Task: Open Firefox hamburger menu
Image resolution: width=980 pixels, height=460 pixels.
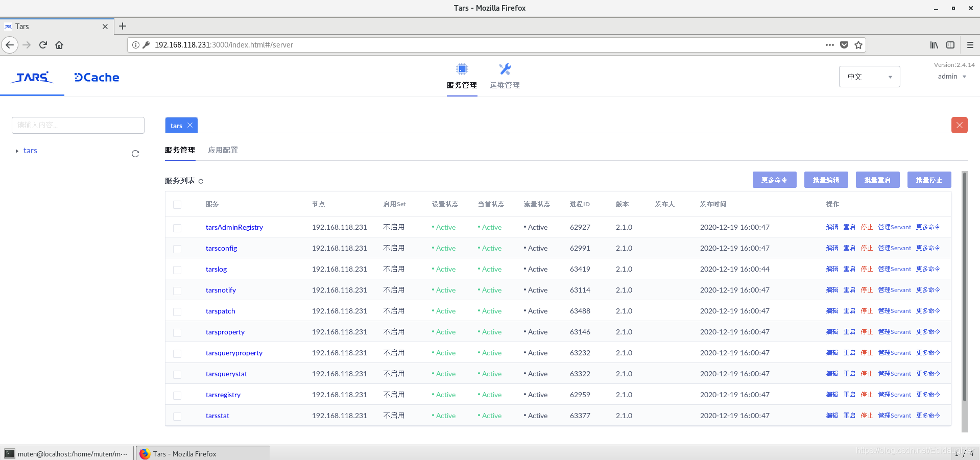Action: click(970, 45)
